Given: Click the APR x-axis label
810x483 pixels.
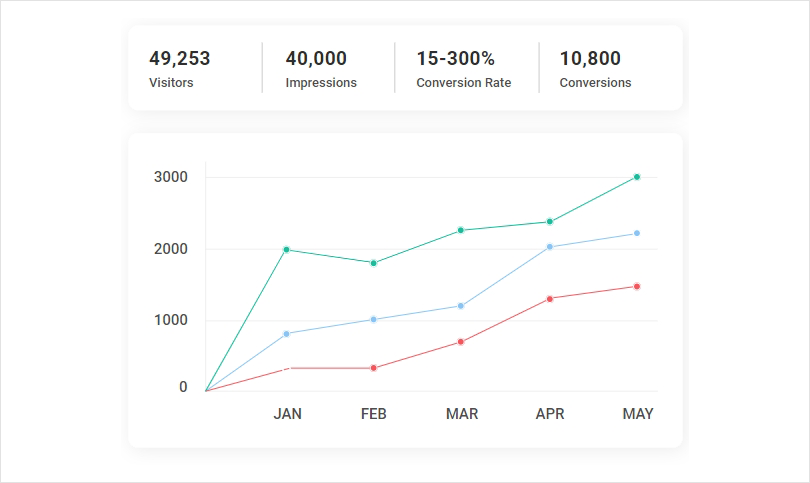Looking at the screenshot, I should pyautogui.click(x=550, y=414).
